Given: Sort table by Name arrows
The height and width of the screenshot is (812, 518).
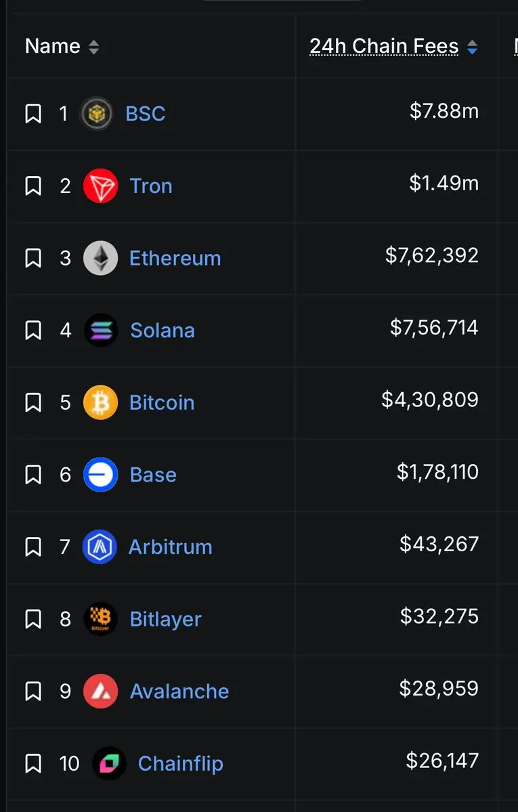Looking at the screenshot, I should pyautogui.click(x=93, y=47).
